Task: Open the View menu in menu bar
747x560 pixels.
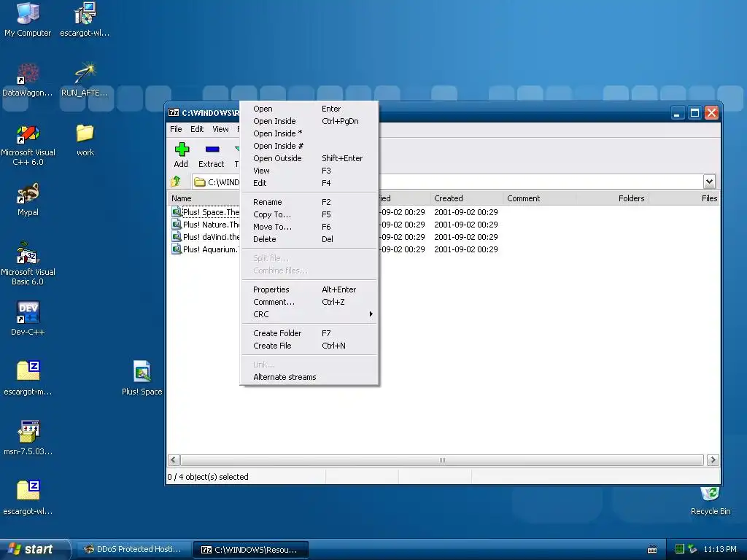Action: (x=220, y=129)
